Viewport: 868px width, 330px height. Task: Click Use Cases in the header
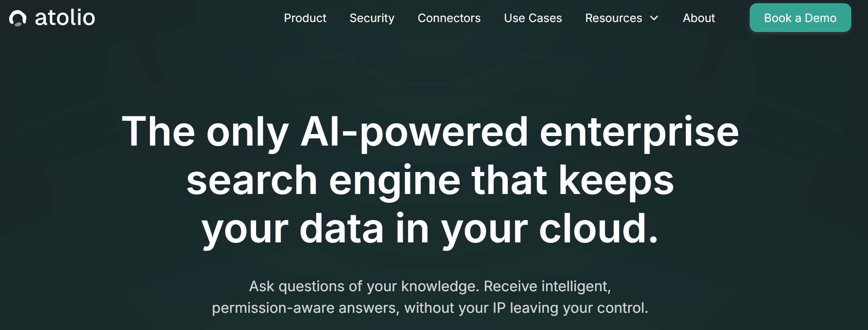click(x=532, y=18)
